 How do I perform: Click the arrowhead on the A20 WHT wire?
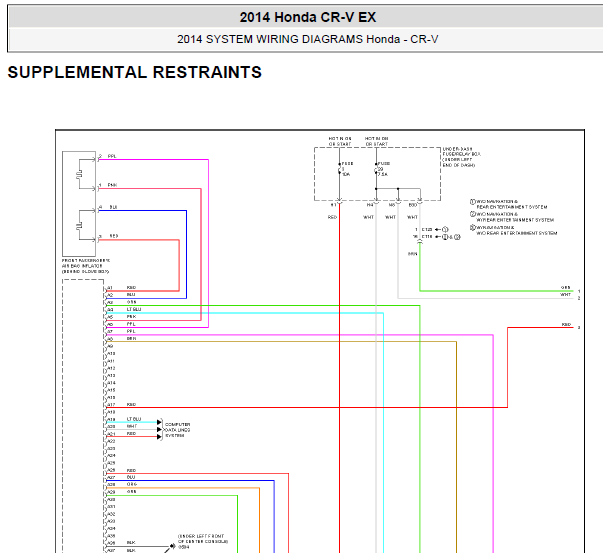pos(159,430)
